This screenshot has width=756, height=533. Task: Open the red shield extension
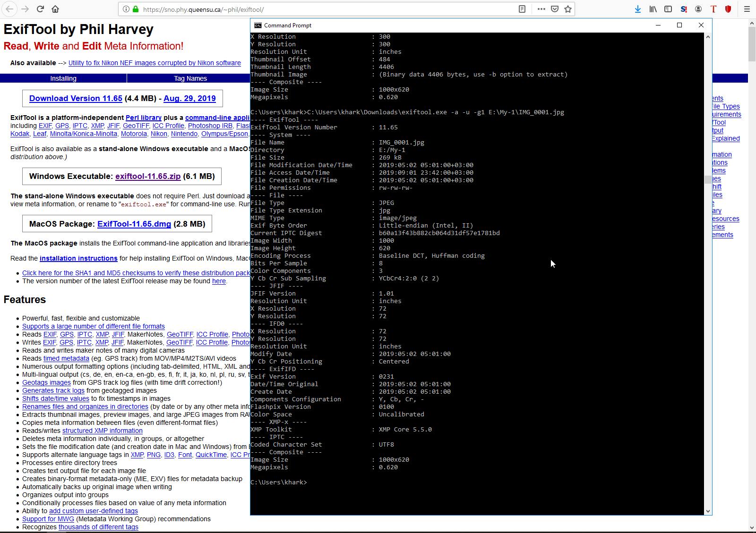click(728, 9)
